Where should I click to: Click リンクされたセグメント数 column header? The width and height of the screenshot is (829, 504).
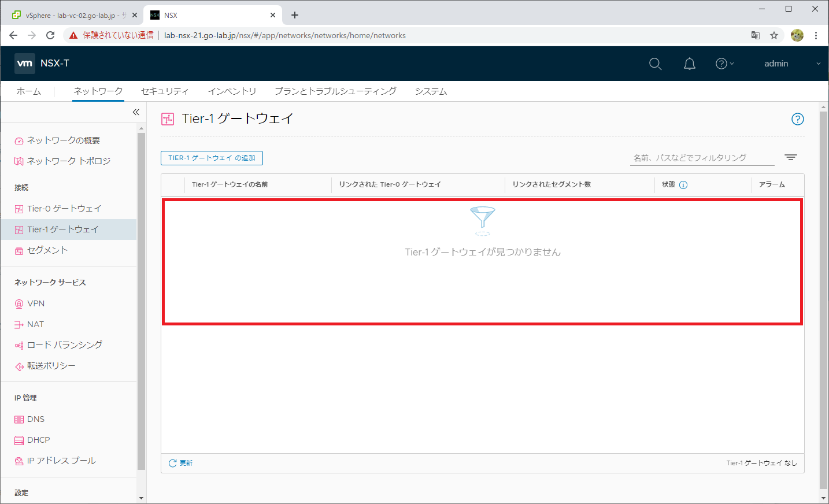552,184
